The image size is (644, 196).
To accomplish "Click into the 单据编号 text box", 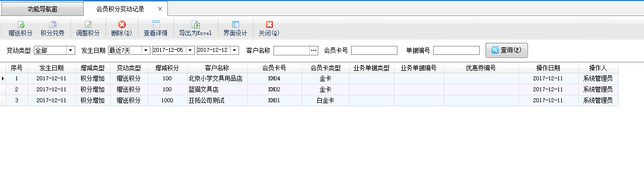I will (456, 50).
